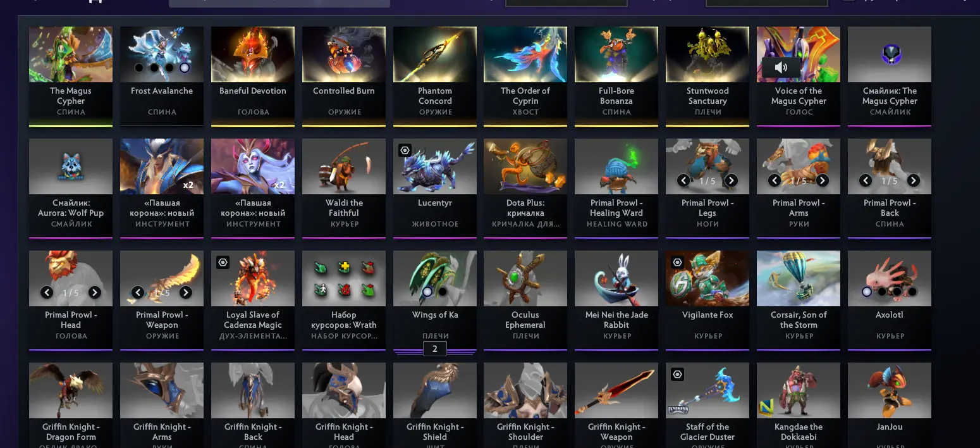Screen dimensions: 980x448
Task: Click the socket icon on Loyal Slave of Cadenza Magic
Action: (223, 263)
